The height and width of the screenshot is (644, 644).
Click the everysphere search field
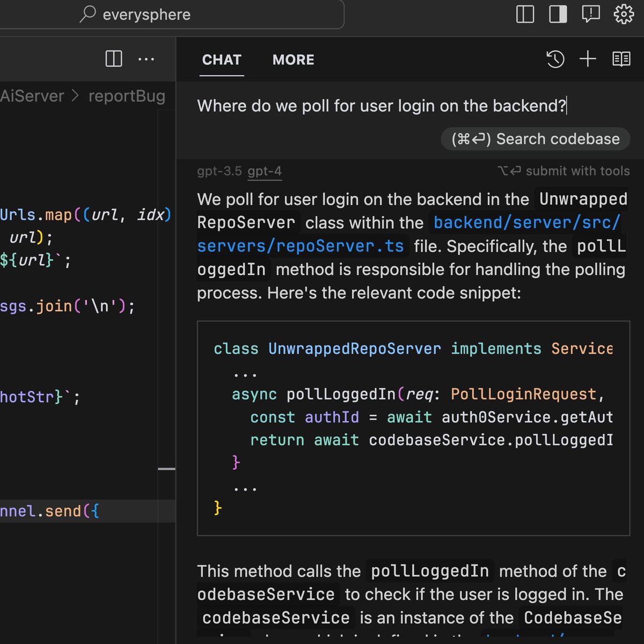click(x=172, y=14)
